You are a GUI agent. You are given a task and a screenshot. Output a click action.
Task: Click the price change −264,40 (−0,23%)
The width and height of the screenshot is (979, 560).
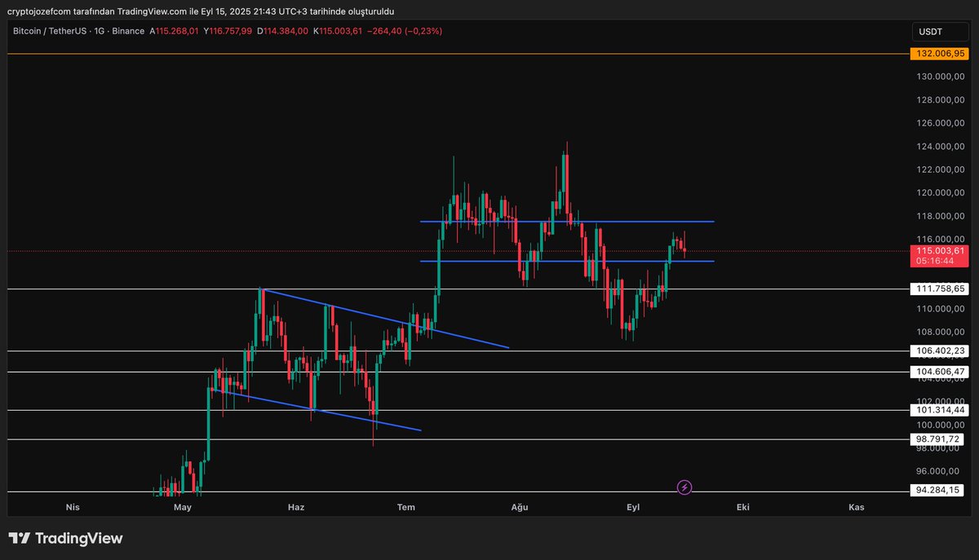[x=405, y=31]
